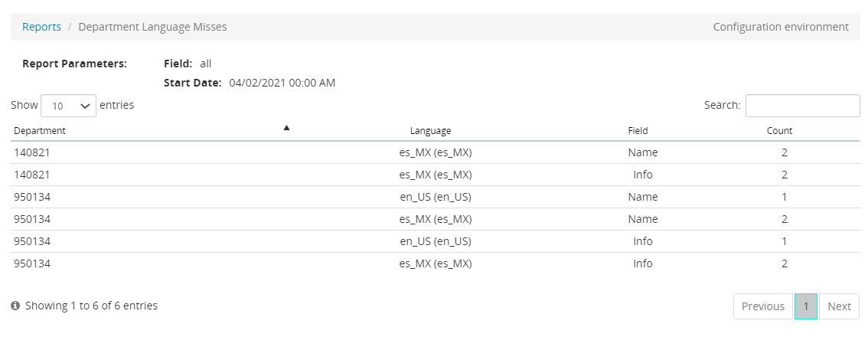Sort table by Department header
The image size is (868, 337).
[x=40, y=131]
